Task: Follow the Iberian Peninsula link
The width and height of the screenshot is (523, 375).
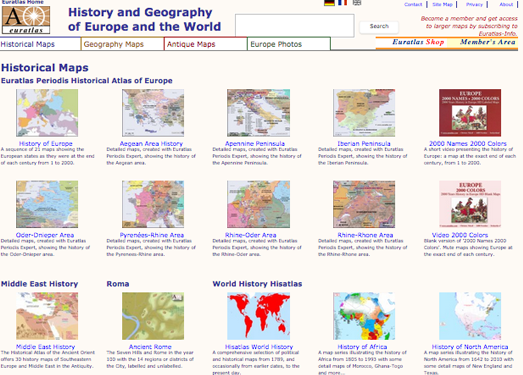Action: click(x=364, y=143)
